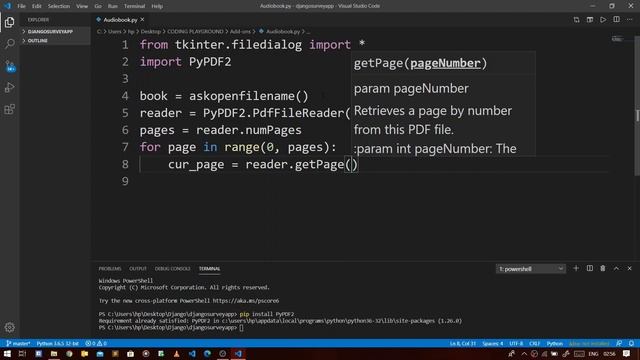This screenshot has width=640, height=360.
Task: Add a new terminal with plus icon
Action: (576, 268)
